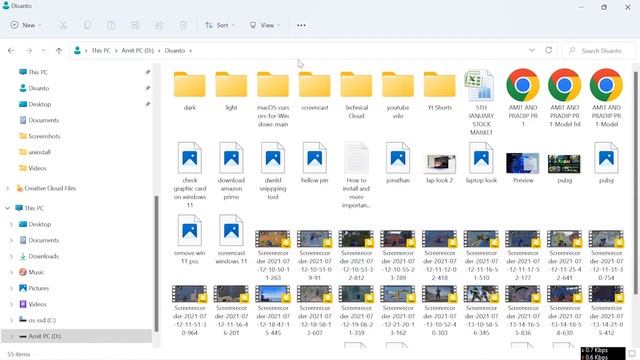
Task: Go forward with the right arrow
Action: click(x=29, y=51)
